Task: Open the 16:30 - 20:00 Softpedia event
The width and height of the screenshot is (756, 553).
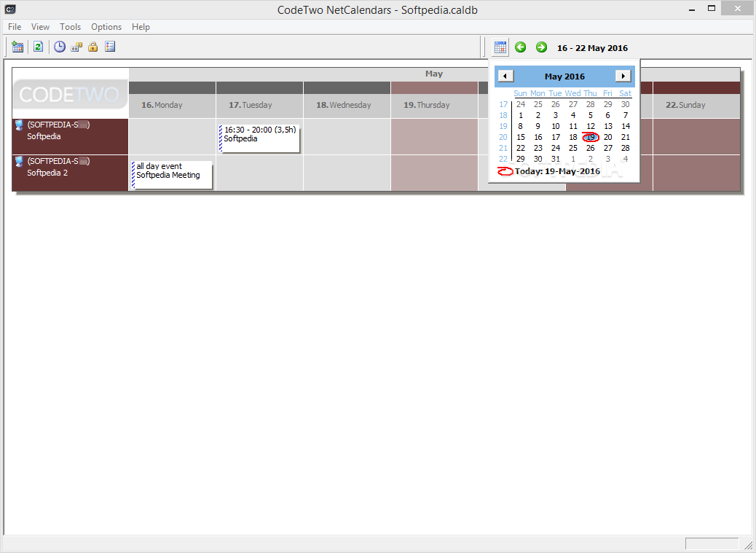Action: coord(259,138)
